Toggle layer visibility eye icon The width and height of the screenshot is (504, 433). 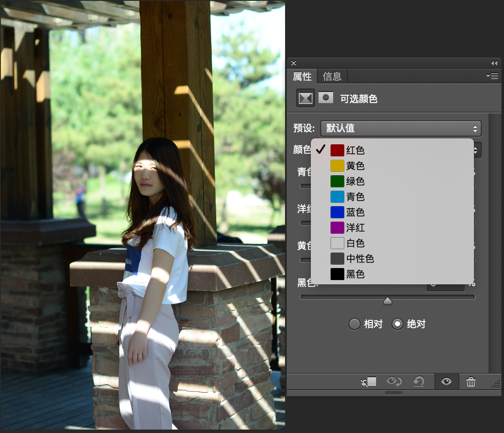446,381
